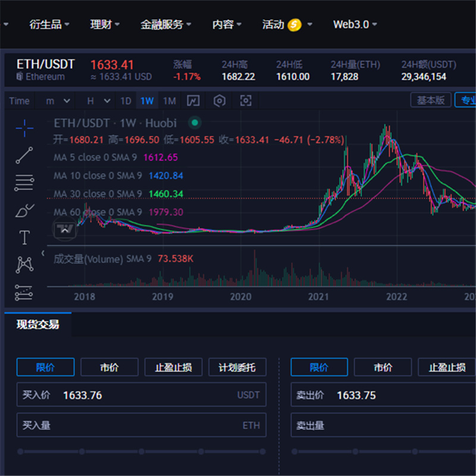Select buy-side 限价 order type

point(46,367)
